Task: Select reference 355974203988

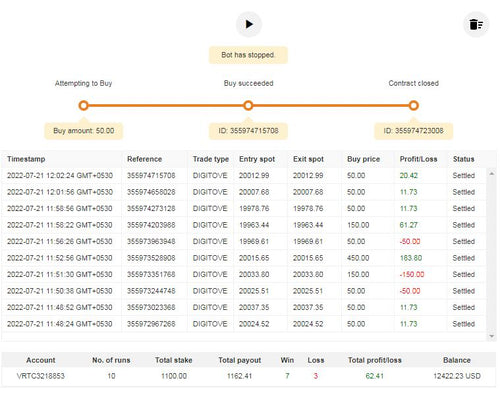Action: pyautogui.click(x=151, y=225)
